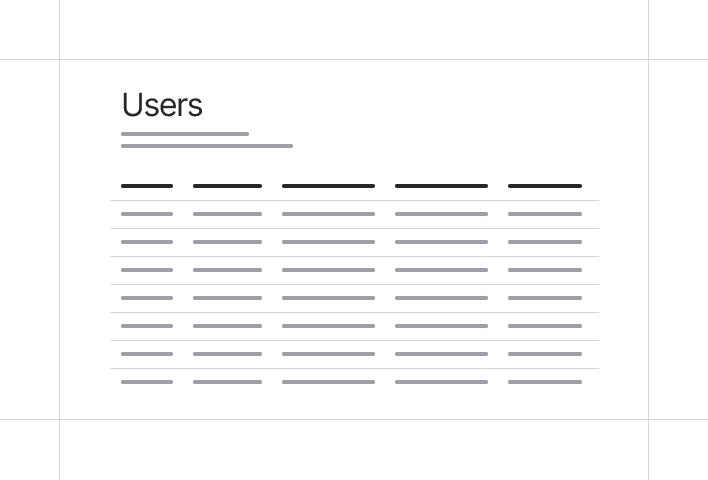Select sixth row's fourth column cell
Image resolution: width=708 pixels, height=480 pixels.
(x=441, y=354)
